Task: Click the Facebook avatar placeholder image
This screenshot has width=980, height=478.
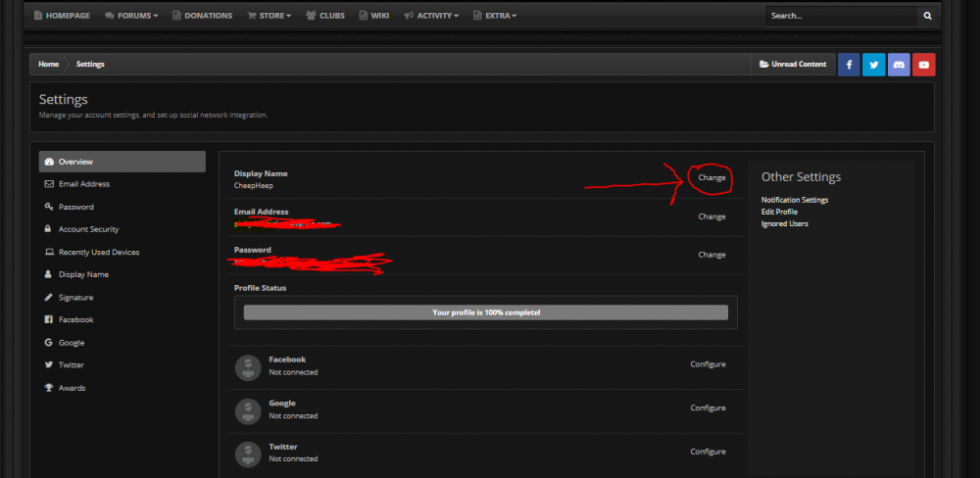Action: (x=248, y=367)
